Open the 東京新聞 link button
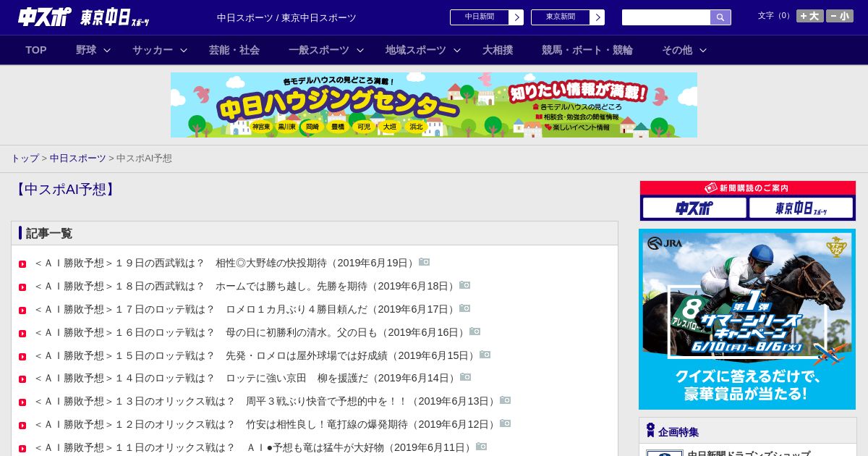 click(x=561, y=17)
